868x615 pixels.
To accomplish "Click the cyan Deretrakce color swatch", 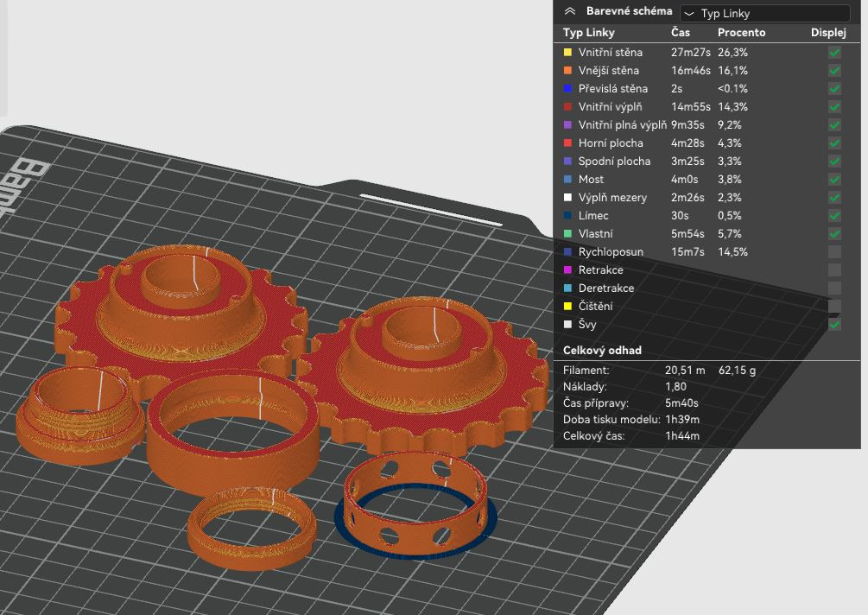I will (x=567, y=288).
